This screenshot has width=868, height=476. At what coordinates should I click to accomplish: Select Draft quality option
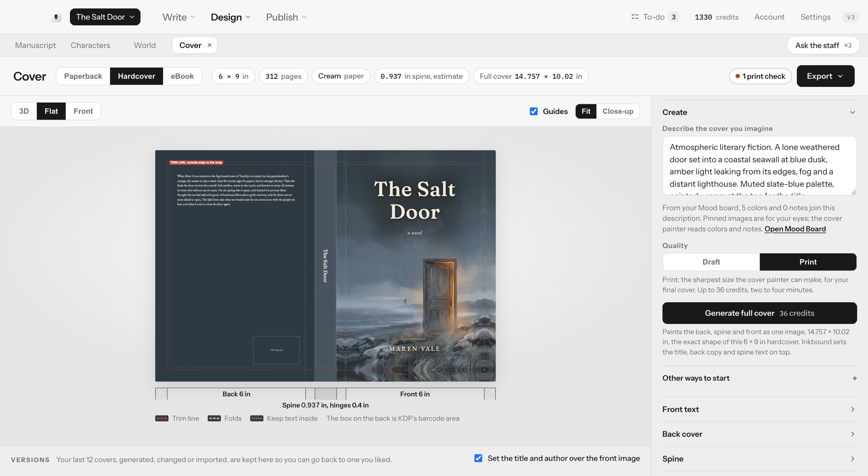click(711, 262)
